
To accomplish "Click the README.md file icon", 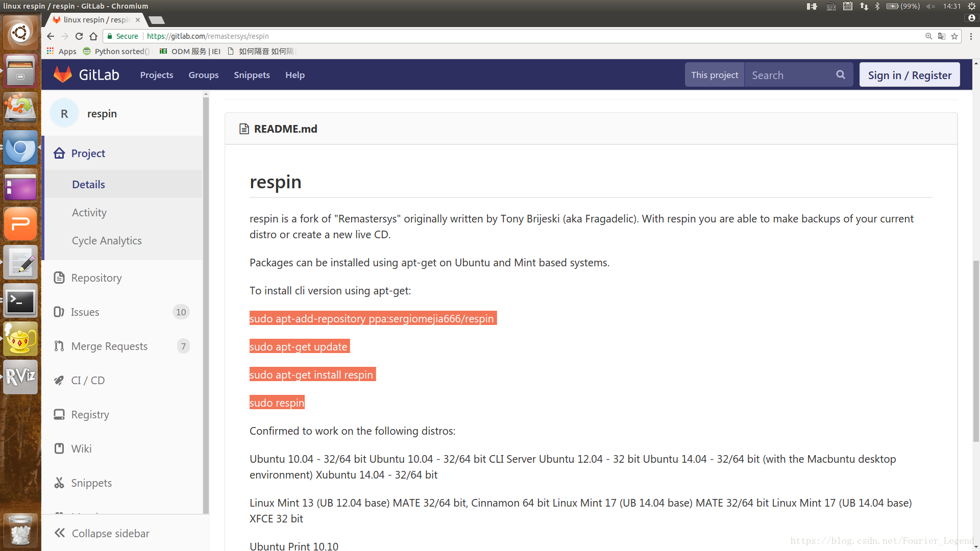I will coord(244,129).
